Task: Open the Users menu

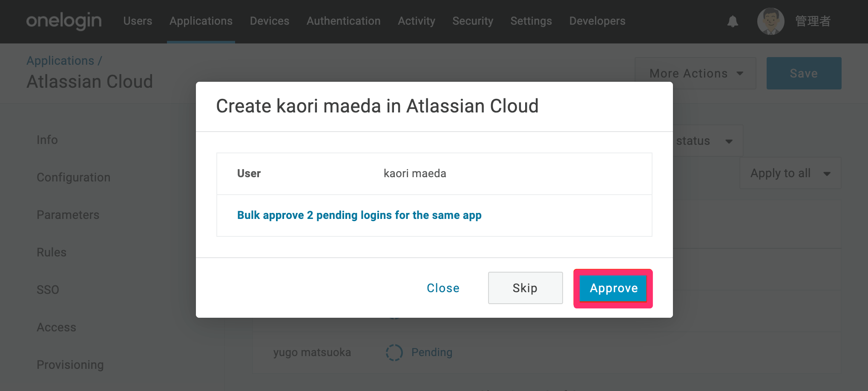Action: tap(138, 21)
